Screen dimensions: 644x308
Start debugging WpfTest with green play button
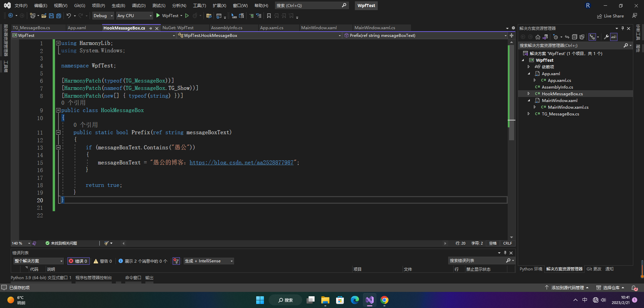[158, 16]
